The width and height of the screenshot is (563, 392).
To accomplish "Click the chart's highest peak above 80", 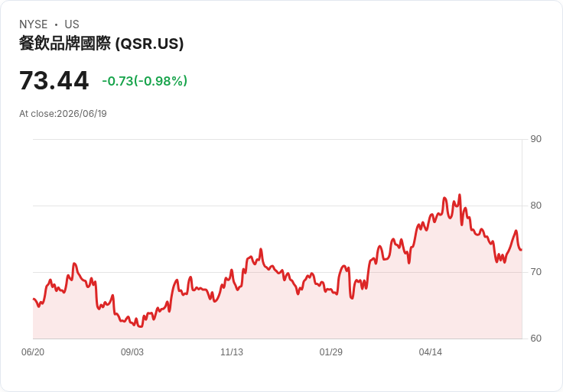I will [x=460, y=195].
